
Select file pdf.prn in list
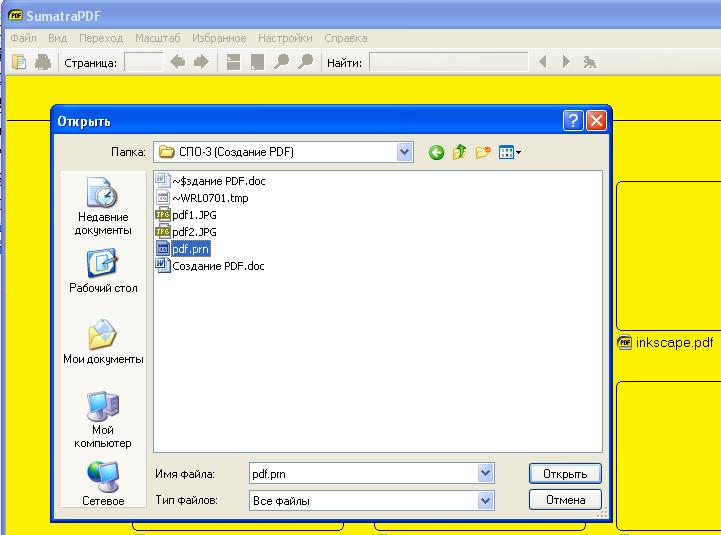click(183, 249)
